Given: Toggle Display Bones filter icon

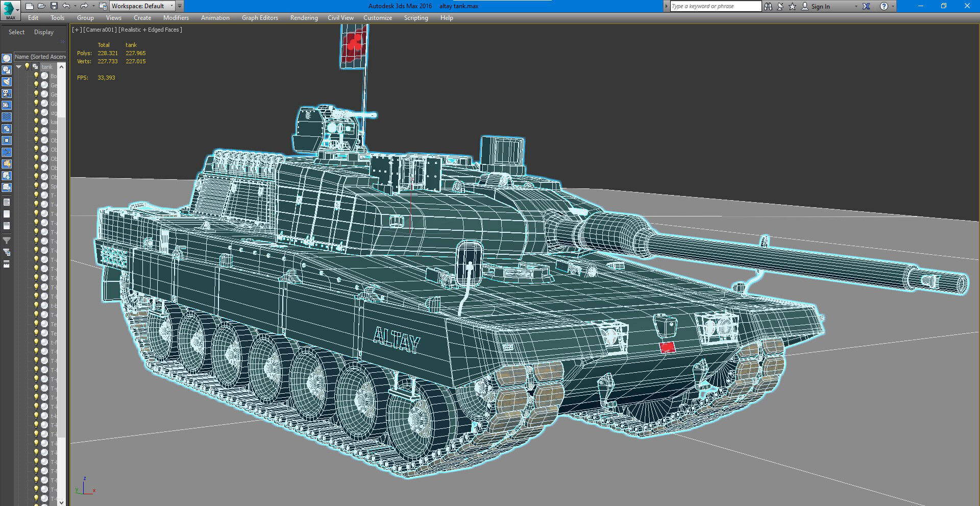Looking at the screenshot, I should click(7, 152).
